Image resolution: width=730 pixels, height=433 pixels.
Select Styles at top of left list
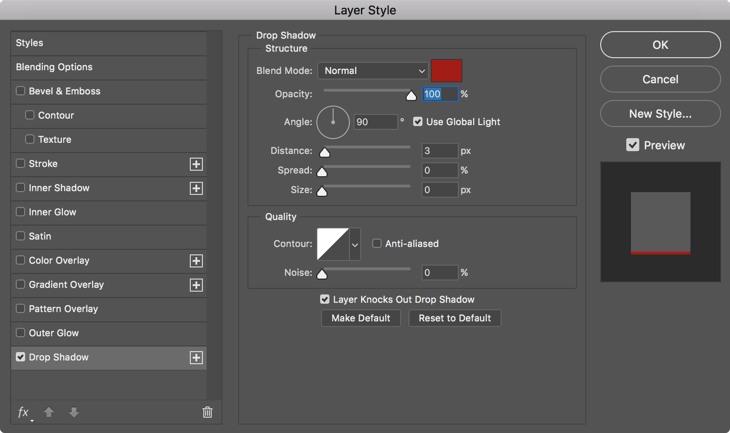(30, 43)
